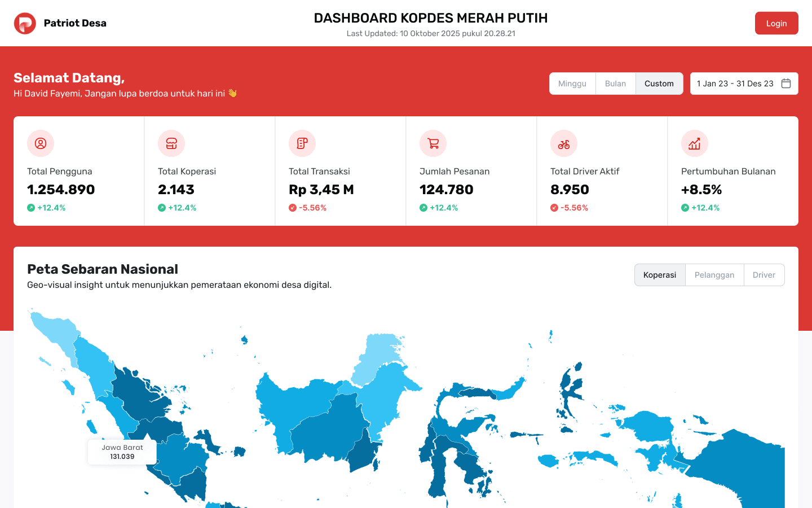Screen dimensions: 812x508
Task: Select the 2.143 Total Koperasi value
Action: click(x=176, y=190)
